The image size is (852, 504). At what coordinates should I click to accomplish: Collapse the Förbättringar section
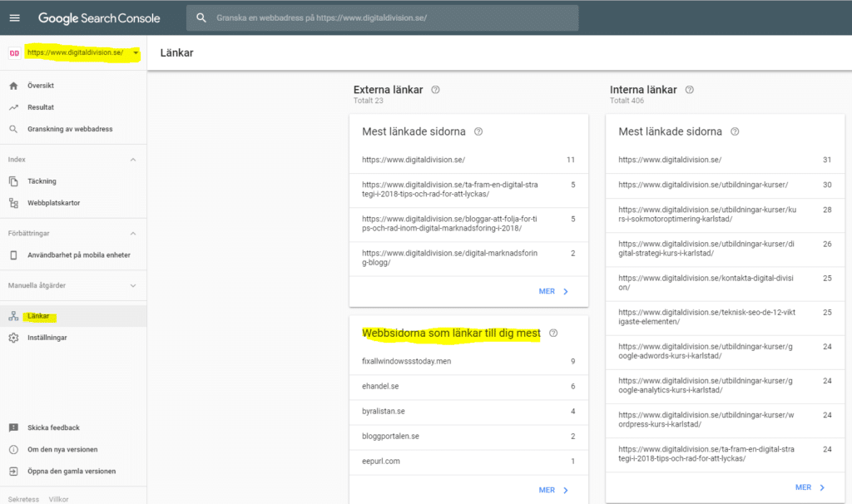point(133,234)
